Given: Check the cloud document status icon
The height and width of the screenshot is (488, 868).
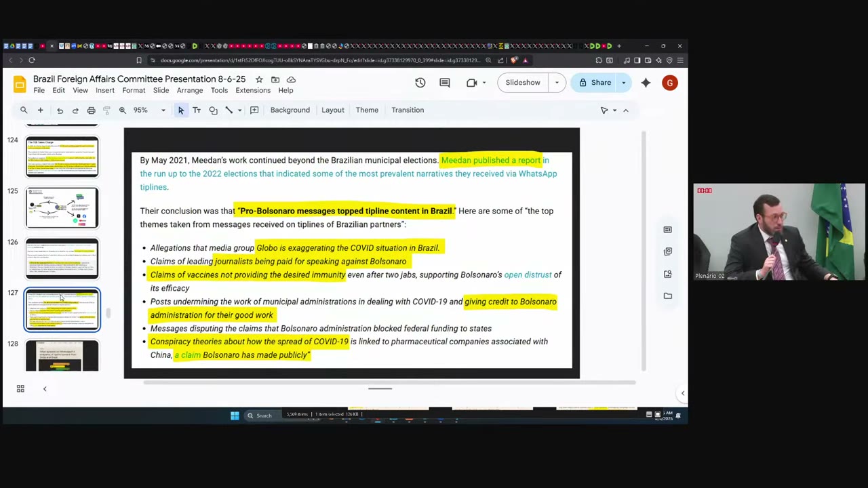Looking at the screenshot, I should click(x=291, y=79).
